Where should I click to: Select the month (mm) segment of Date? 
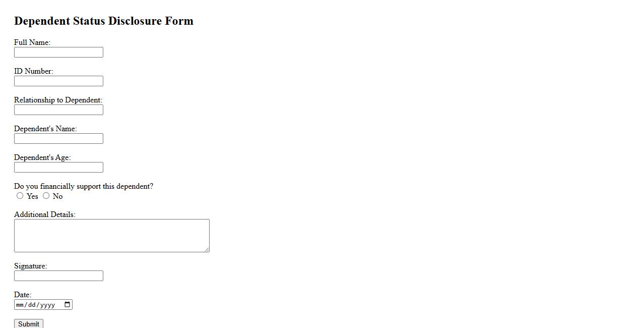point(20,305)
